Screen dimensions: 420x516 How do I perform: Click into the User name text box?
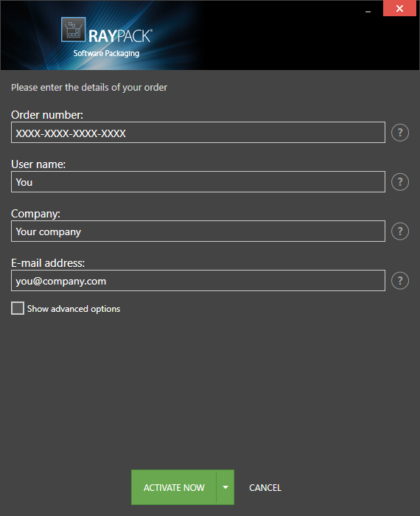198,181
